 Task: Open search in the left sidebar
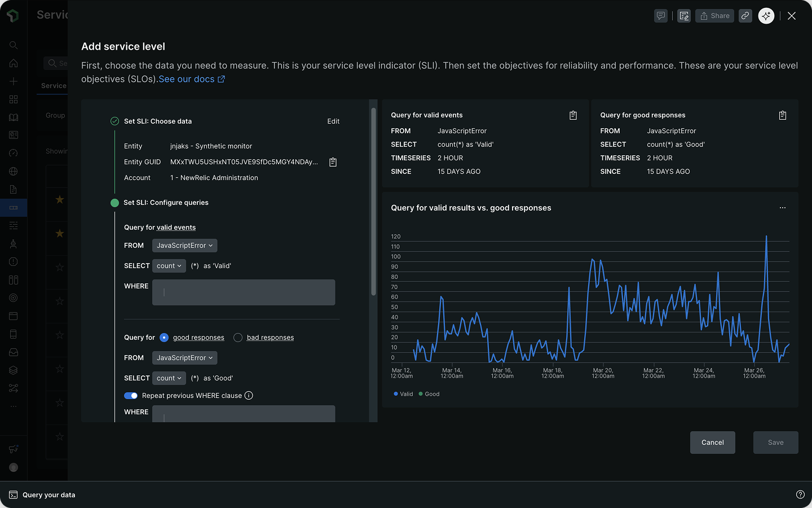(x=14, y=45)
